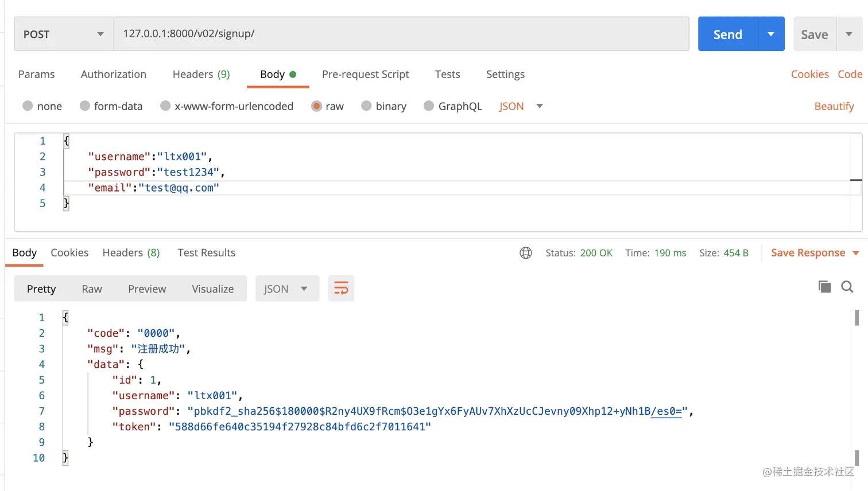Image resolution: width=868 pixels, height=491 pixels.
Task: Click the globe network icon near Status
Action: (x=525, y=253)
